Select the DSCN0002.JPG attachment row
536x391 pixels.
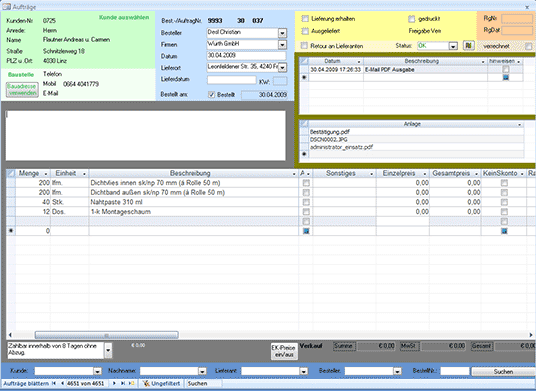(416, 139)
